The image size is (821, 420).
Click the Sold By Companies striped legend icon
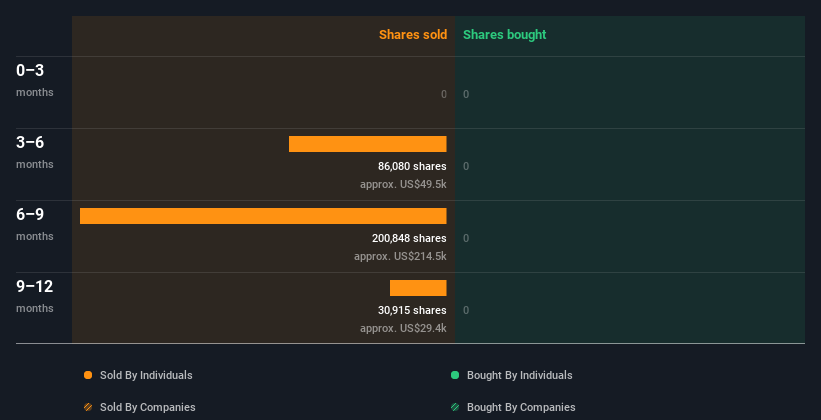coord(88,407)
